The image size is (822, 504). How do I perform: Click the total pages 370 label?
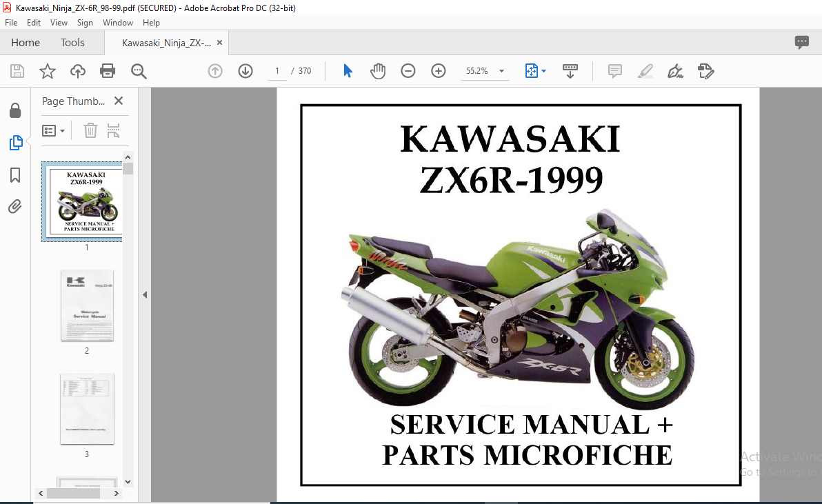point(305,71)
